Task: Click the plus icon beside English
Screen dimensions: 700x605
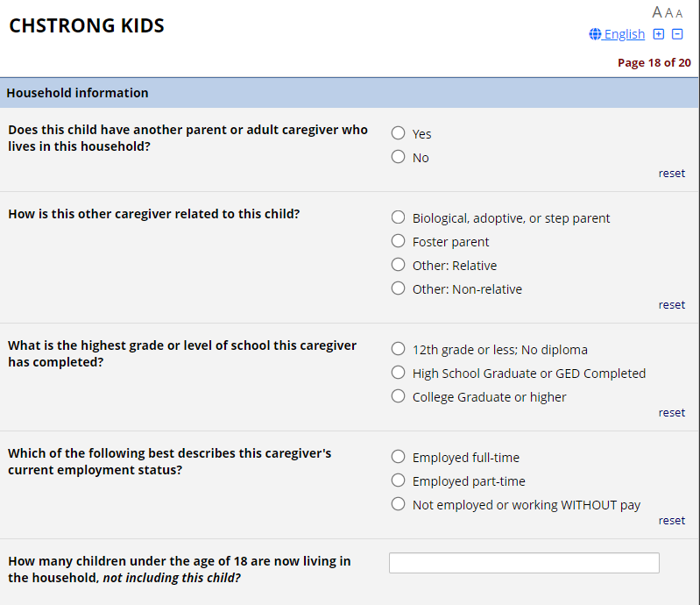Action: 659,34
